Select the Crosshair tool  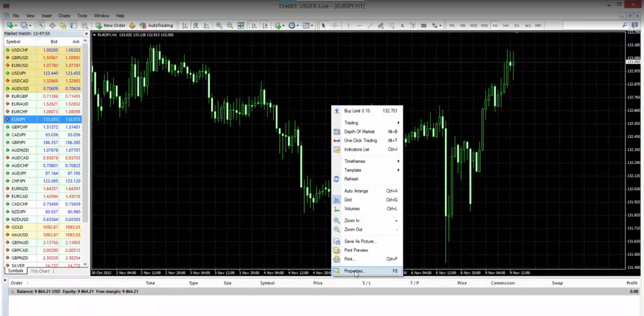click(334, 25)
